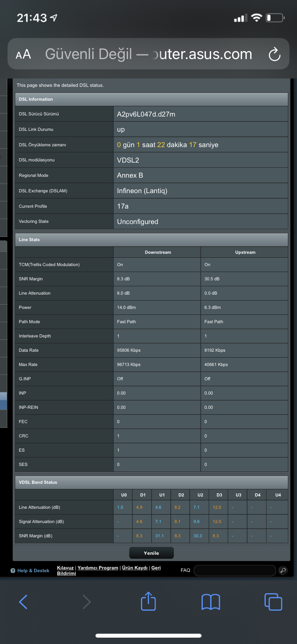Select Current Profile value 17a

(x=123, y=206)
